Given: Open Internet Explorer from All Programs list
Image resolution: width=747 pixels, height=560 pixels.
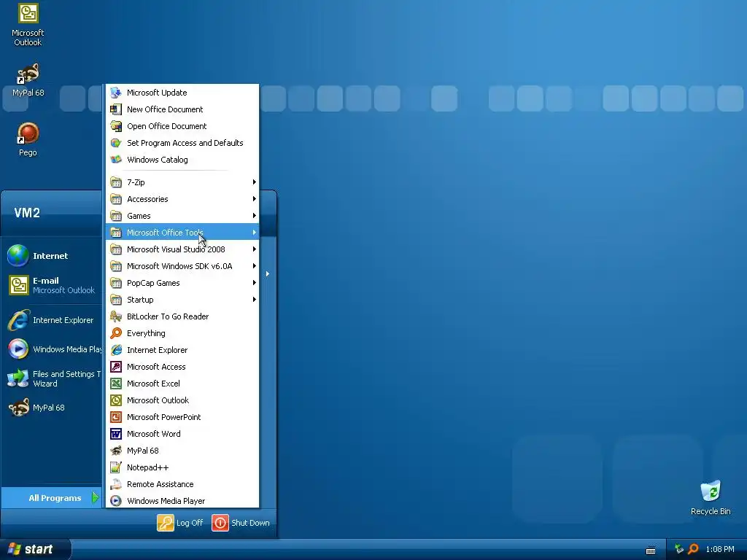Looking at the screenshot, I should point(182,350).
